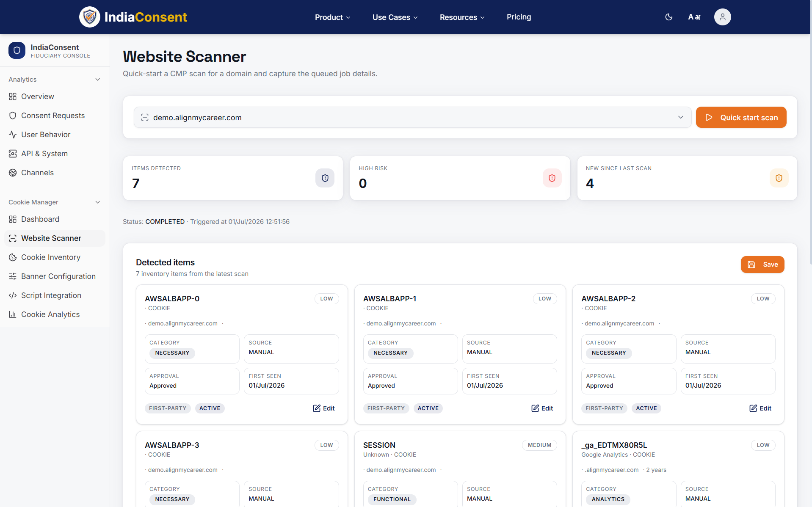Open the Product dropdown menu
The image size is (812, 507).
click(333, 17)
